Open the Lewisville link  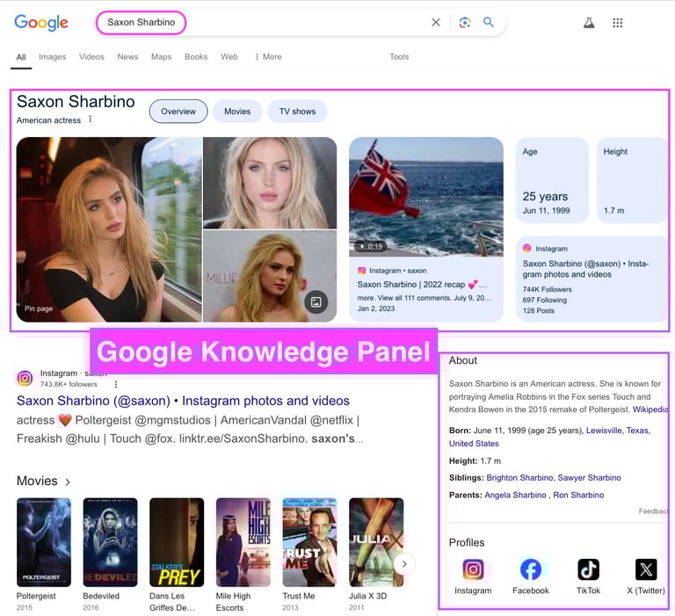(604, 431)
